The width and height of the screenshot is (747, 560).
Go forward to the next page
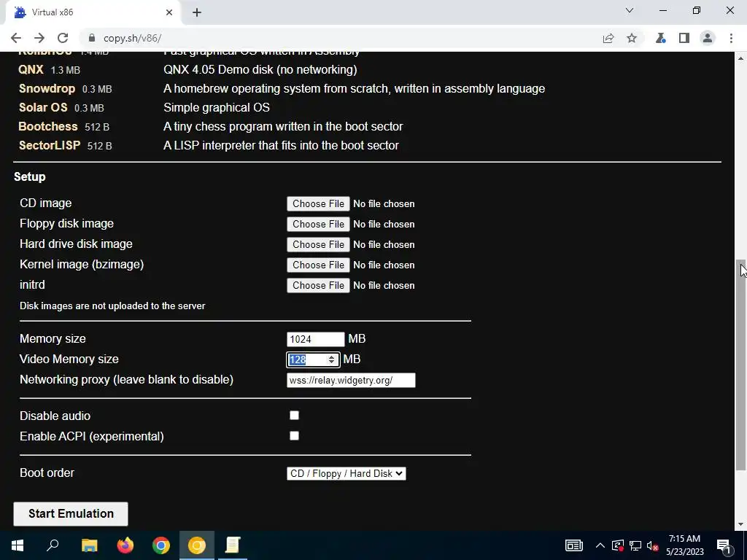(39, 38)
